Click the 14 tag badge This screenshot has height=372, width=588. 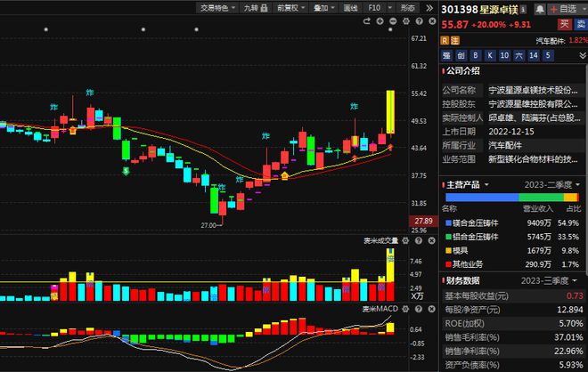click(534, 55)
